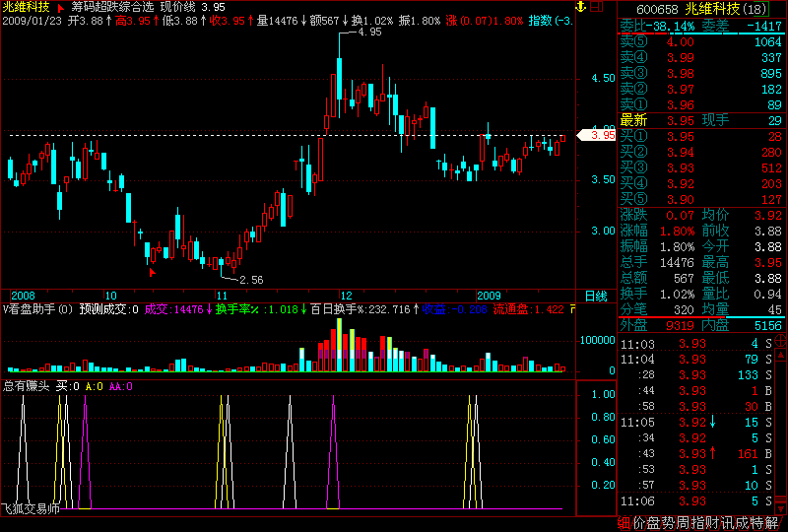Switch to the 特 tab
The height and width of the screenshot is (532, 788).
755,523
